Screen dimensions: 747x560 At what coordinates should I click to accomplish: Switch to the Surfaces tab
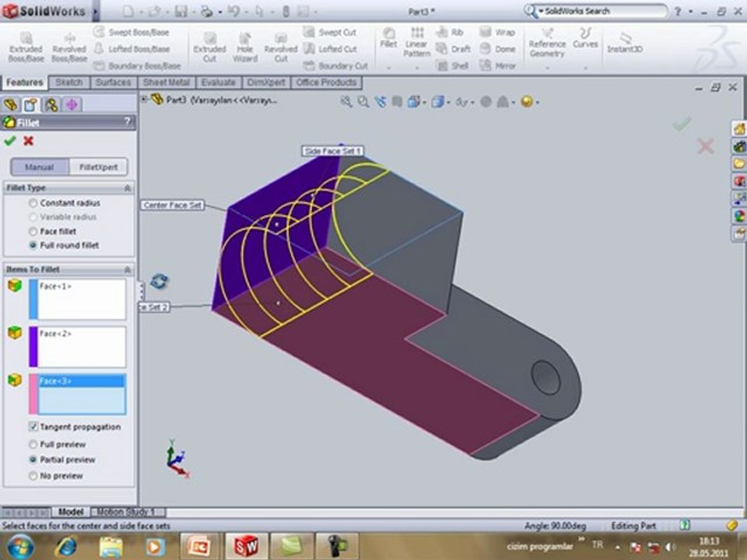(113, 82)
